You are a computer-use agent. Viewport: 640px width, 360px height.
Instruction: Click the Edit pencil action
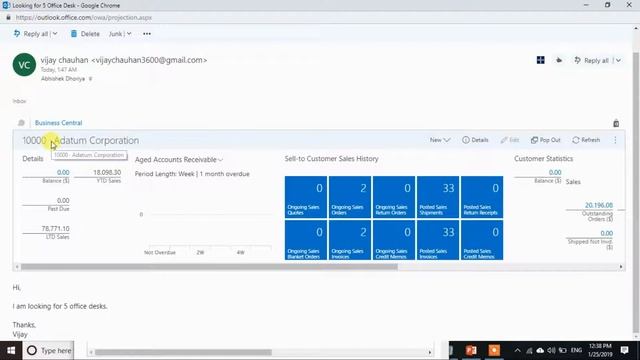coord(510,140)
